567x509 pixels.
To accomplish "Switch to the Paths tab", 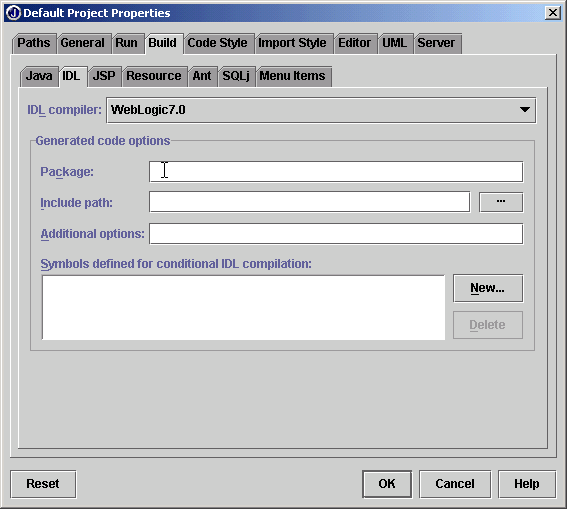I will coord(34,43).
